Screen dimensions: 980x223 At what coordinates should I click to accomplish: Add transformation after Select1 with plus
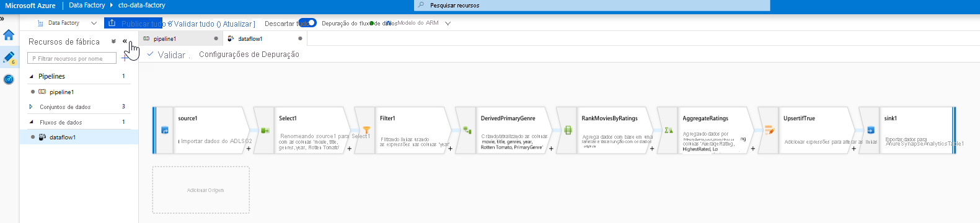click(350, 149)
